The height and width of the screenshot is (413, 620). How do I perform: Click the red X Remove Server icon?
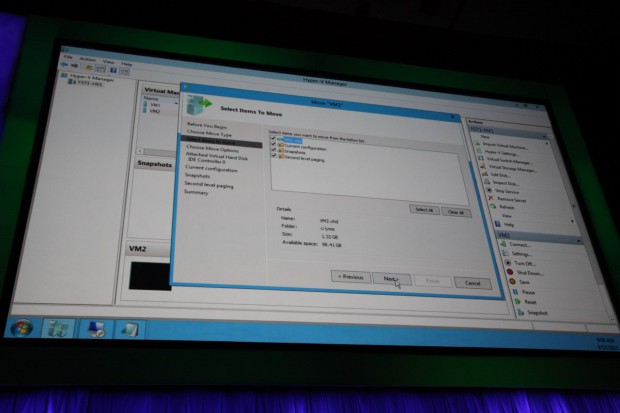(491, 198)
